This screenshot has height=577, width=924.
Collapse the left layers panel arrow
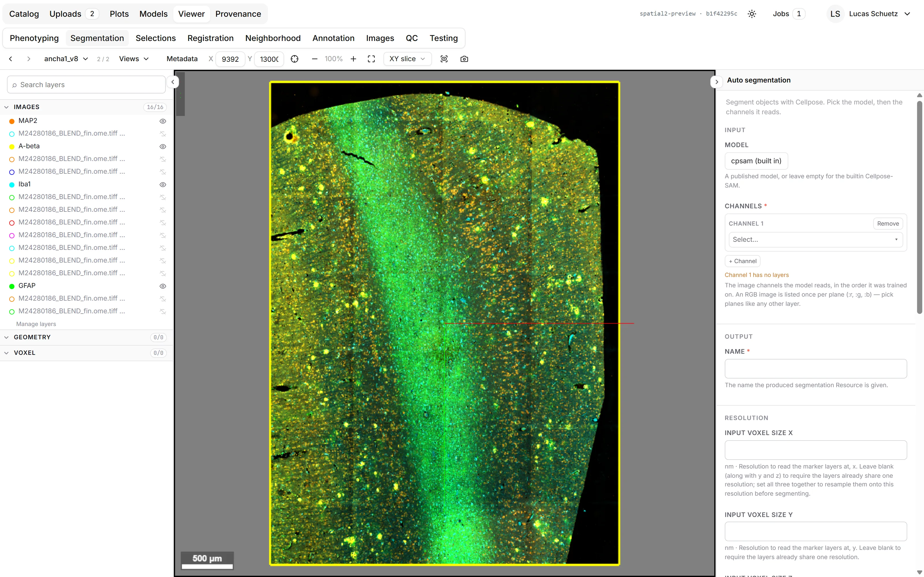(173, 82)
